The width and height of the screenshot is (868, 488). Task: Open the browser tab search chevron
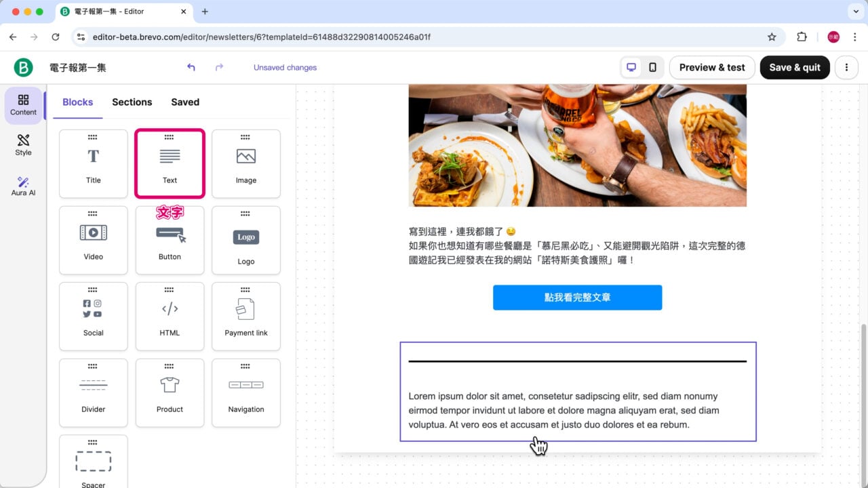pos(854,12)
